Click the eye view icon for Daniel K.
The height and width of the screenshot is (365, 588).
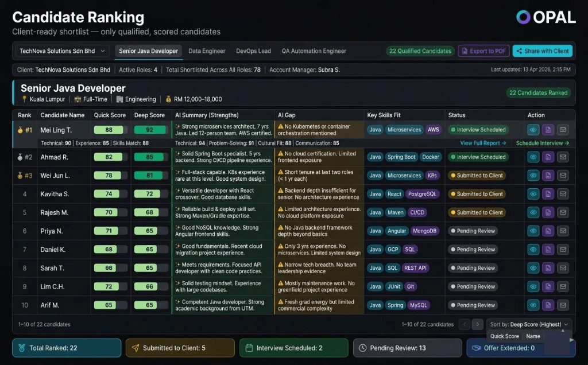pyautogui.click(x=533, y=250)
